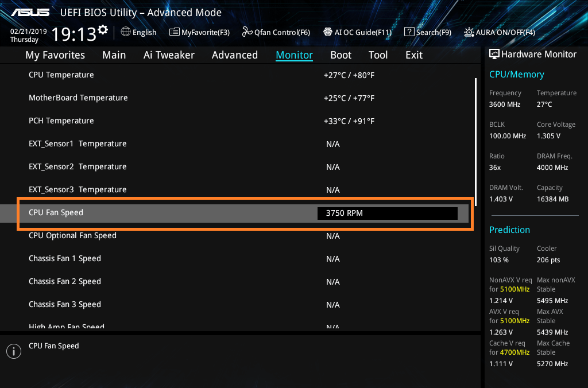Click the 103 % Sil Quality value
Image resolution: width=588 pixels, height=388 pixels.
(x=499, y=260)
